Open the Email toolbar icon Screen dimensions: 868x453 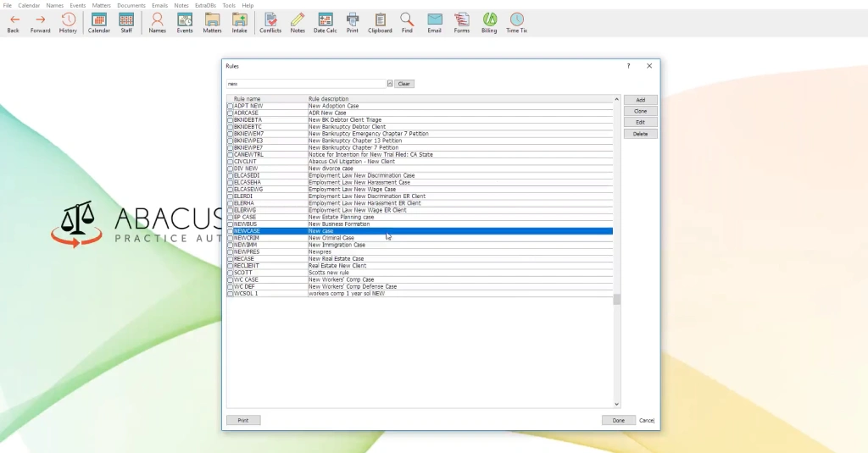pyautogui.click(x=435, y=23)
